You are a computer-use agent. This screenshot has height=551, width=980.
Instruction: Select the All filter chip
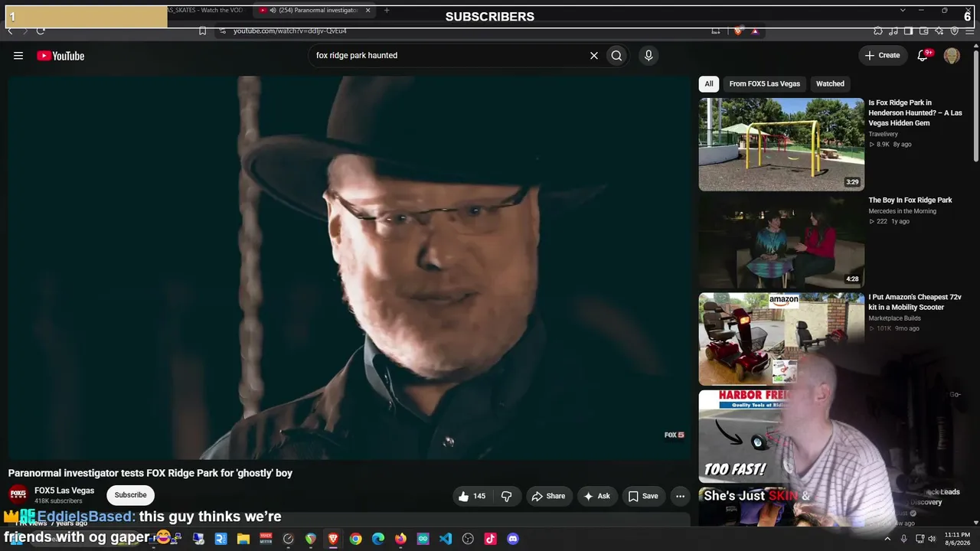tap(709, 84)
